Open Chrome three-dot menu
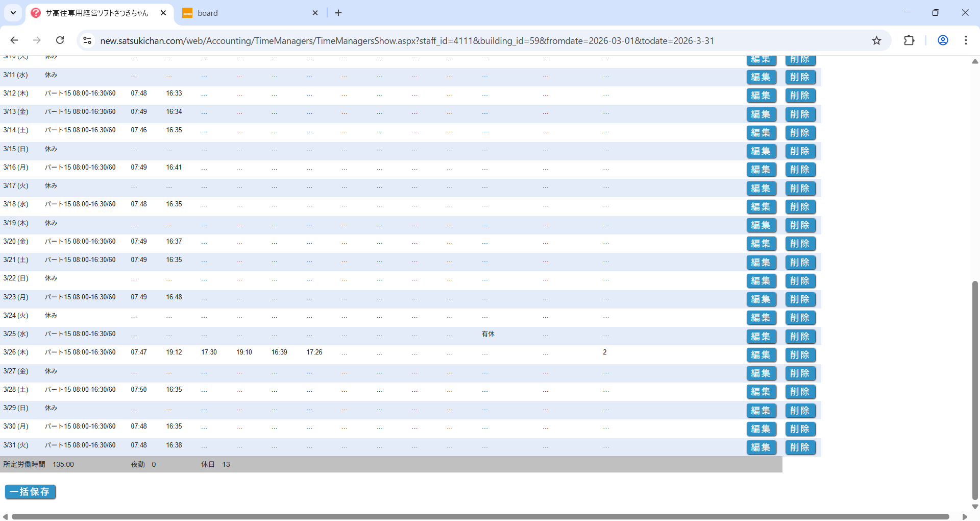This screenshot has height=521, width=980. (x=966, y=40)
